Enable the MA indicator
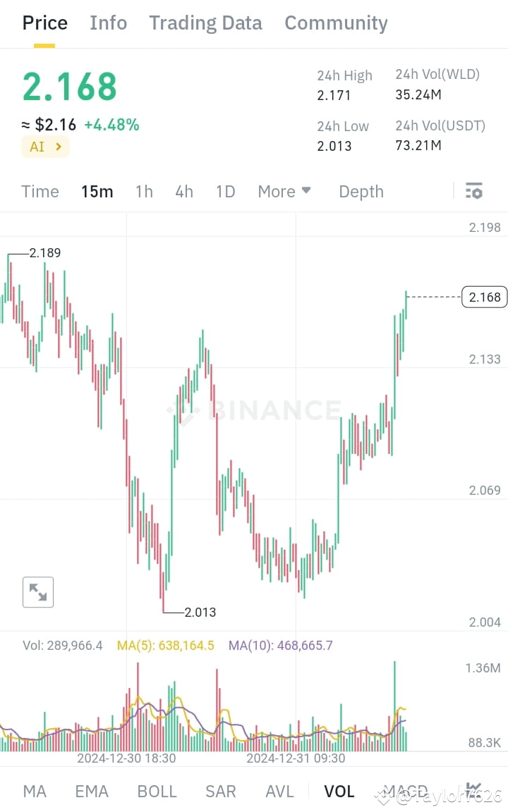Viewport: 508px width, 812px height. coord(34,791)
